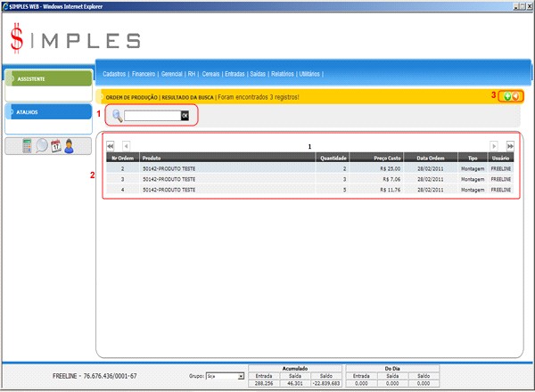Click page number 1 indicator
Image resolution: width=535 pixels, height=392 pixels.
coord(309,147)
